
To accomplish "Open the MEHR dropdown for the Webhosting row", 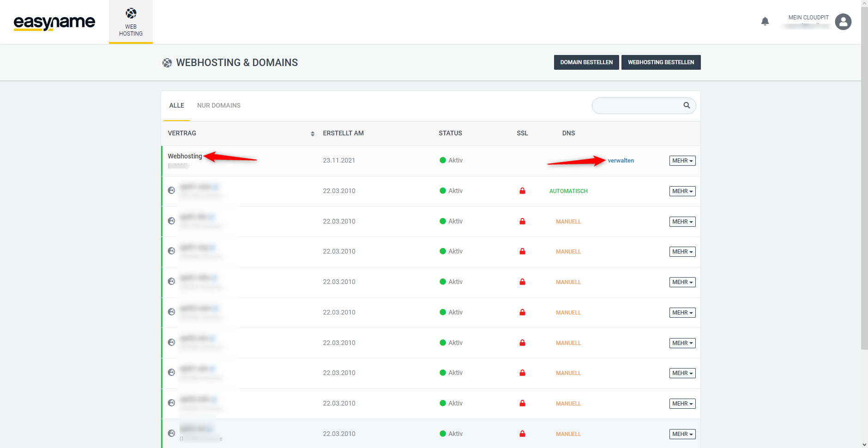I will pyautogui.click(x=682, y=161).
